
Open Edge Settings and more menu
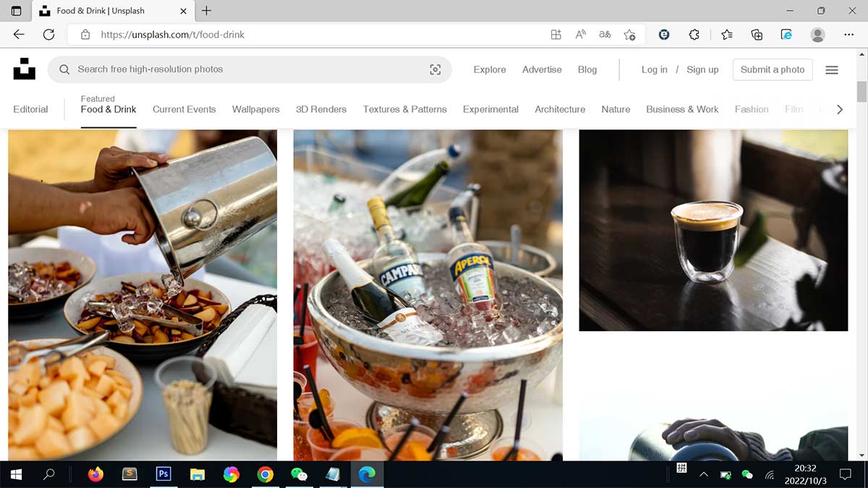(849, 34)
